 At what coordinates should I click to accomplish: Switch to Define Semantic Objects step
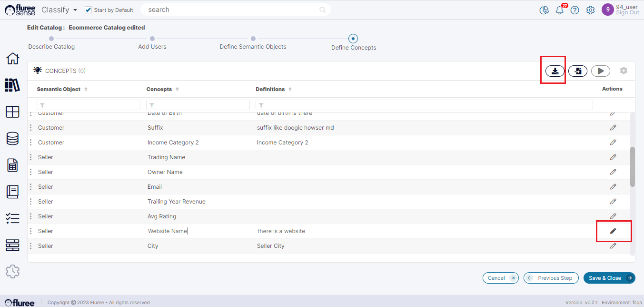pyautogui.click(x=253, y=39)
